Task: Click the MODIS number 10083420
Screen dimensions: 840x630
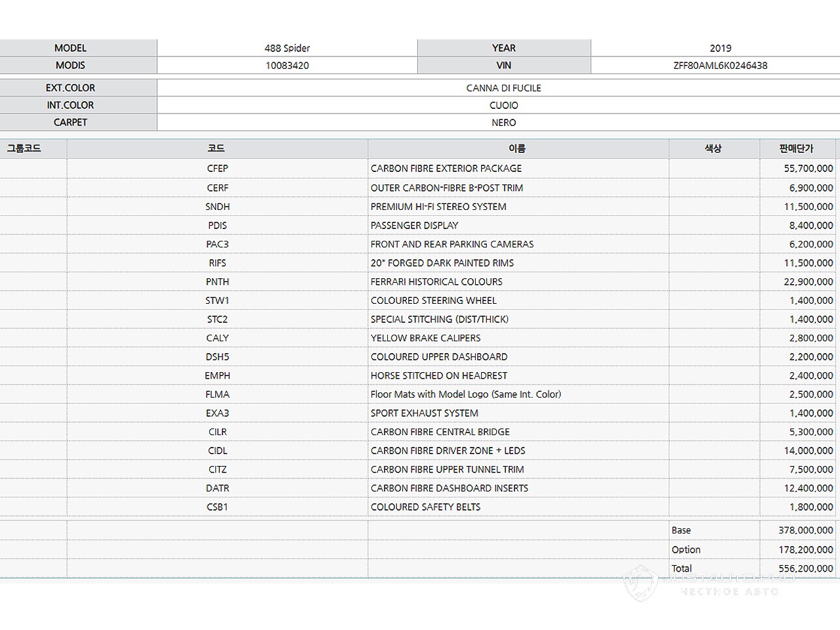Action: point(287,66)
